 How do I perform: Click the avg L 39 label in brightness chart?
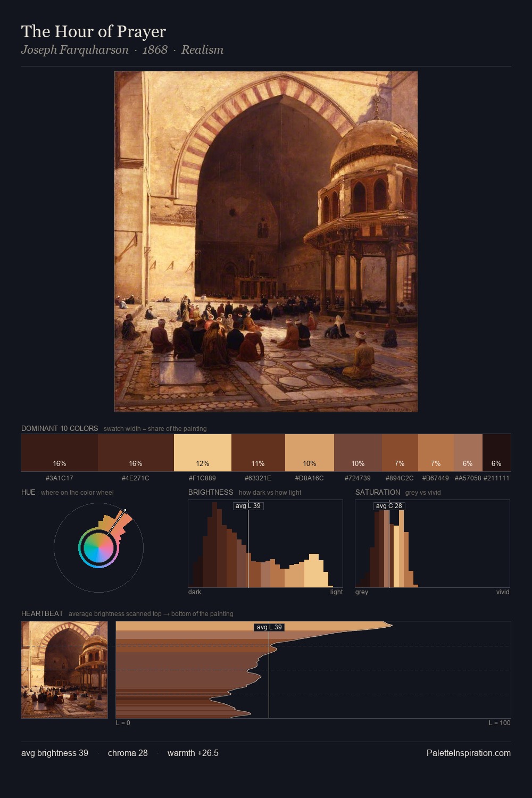point(248,506)
